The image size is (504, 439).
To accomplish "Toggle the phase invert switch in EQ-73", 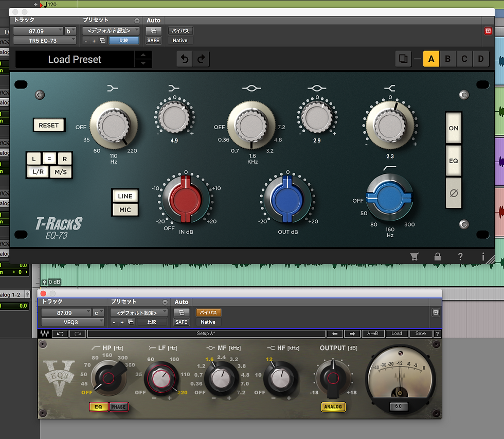I will pos(454,193).
